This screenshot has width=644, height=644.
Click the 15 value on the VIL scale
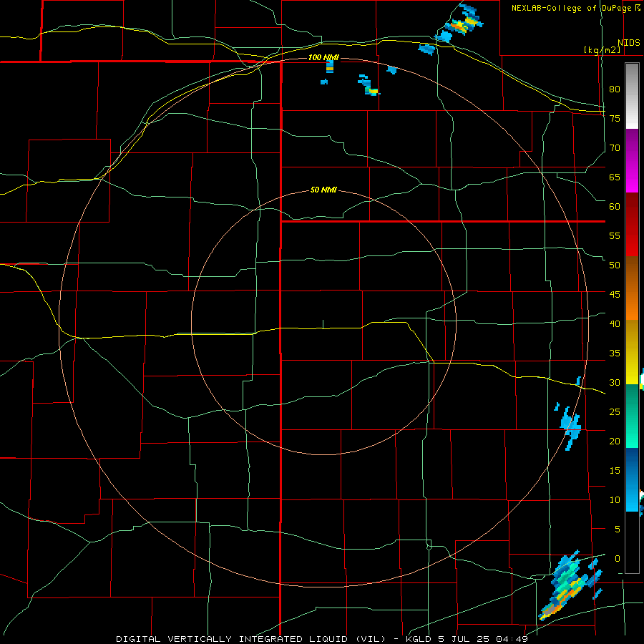tap(615, 471)
